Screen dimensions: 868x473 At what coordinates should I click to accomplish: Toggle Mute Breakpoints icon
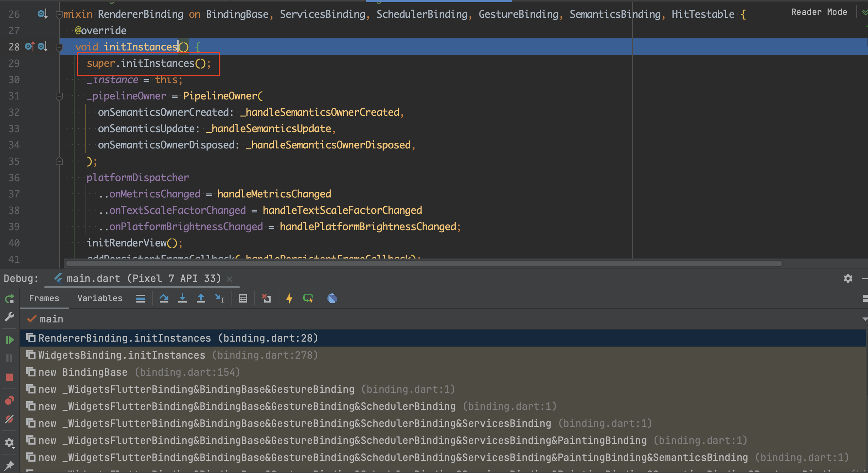[x=10, y=419]
